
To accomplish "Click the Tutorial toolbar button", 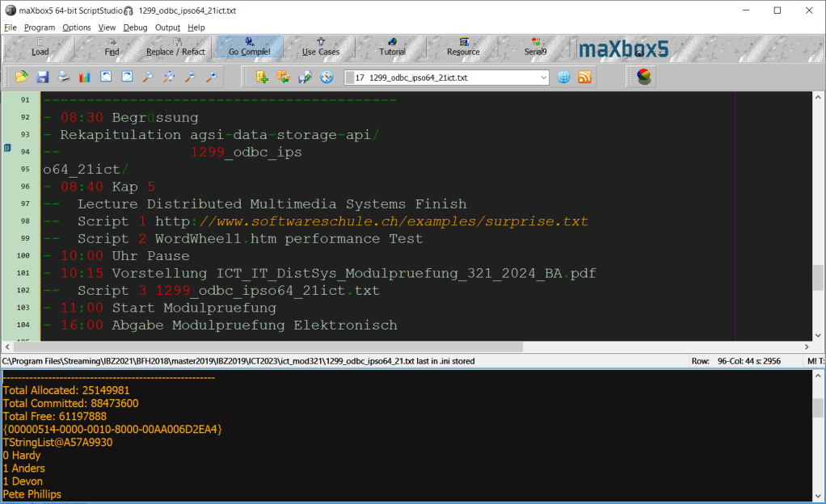I will pyautogui.click(x=392, y=48).
